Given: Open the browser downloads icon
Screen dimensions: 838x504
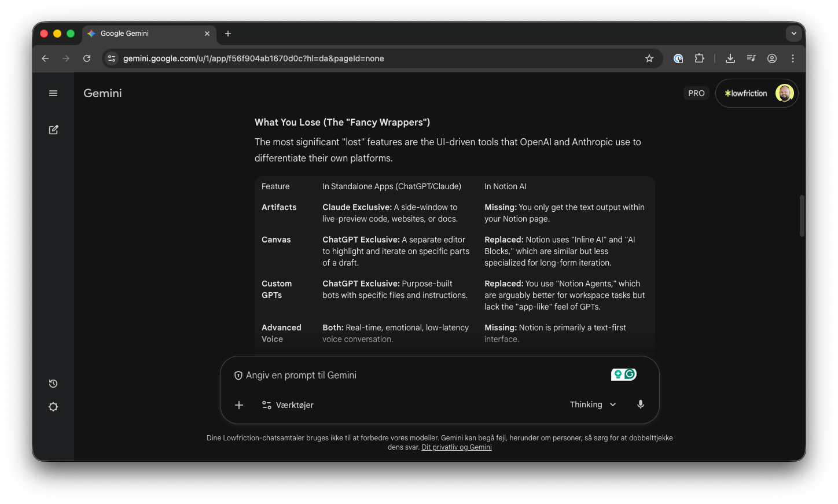Looking at the screenshot, I should [x=730, y=58].
